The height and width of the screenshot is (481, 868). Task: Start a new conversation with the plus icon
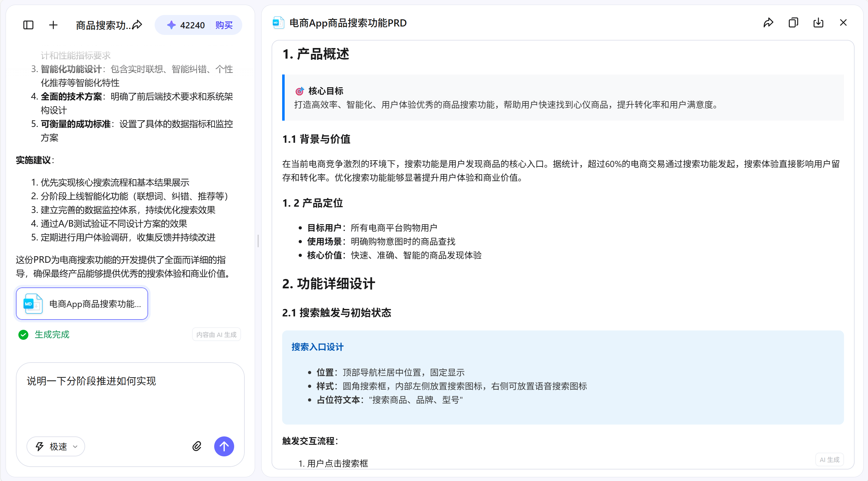click(x=53, y=25)
